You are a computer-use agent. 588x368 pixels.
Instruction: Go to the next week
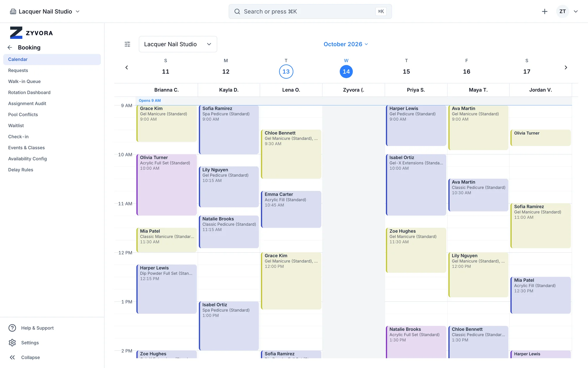pyautogui.click(x=566, y=67)
